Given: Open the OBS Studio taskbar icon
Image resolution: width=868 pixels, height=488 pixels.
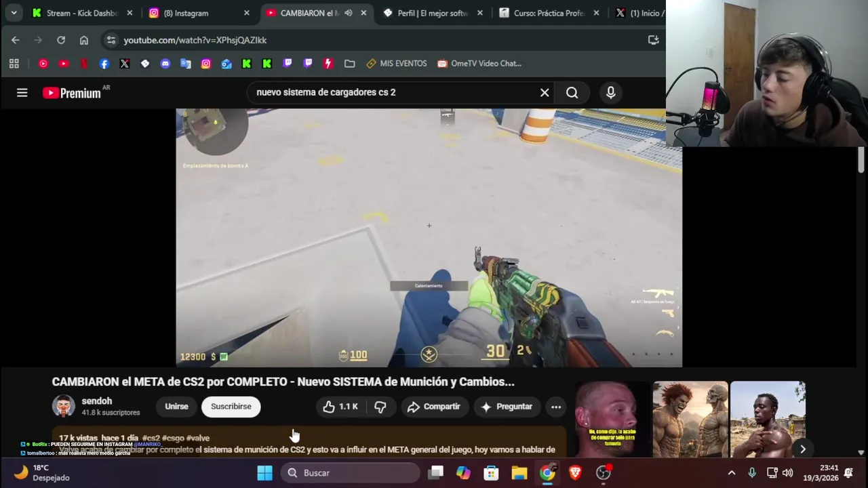Looking at the screenshot, I should [x=603, y=473].
